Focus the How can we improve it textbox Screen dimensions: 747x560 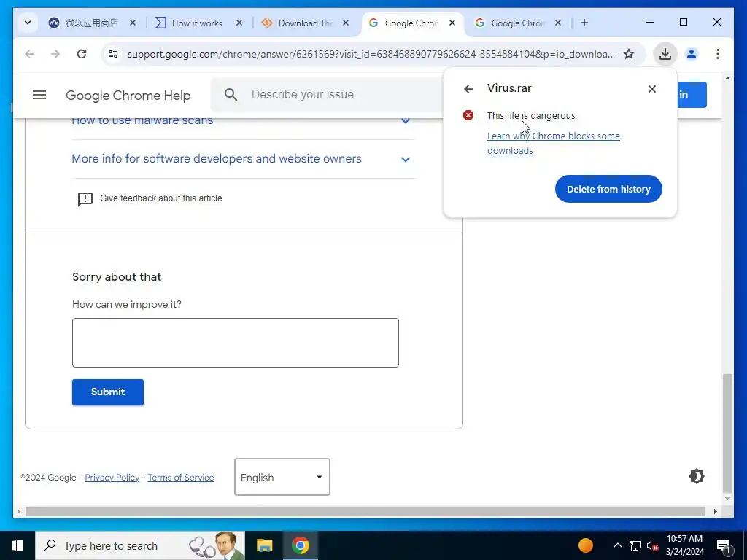tap(236, 343)
